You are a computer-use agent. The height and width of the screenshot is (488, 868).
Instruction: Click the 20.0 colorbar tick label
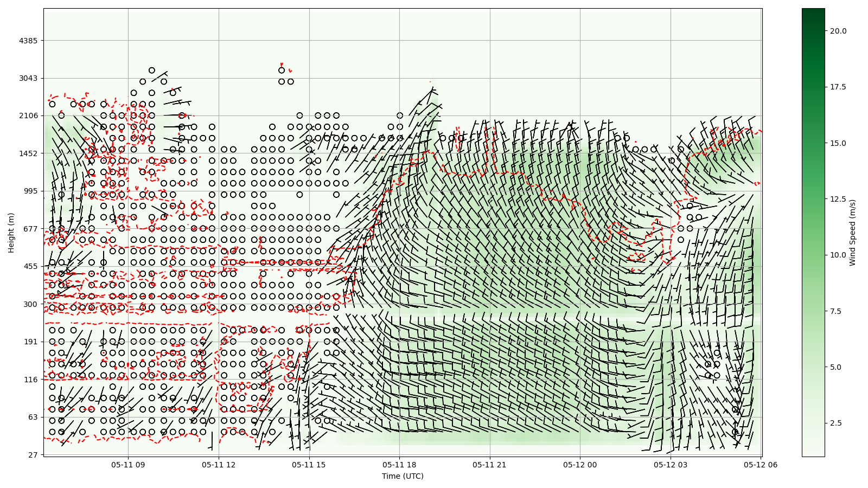click(838, 31)
